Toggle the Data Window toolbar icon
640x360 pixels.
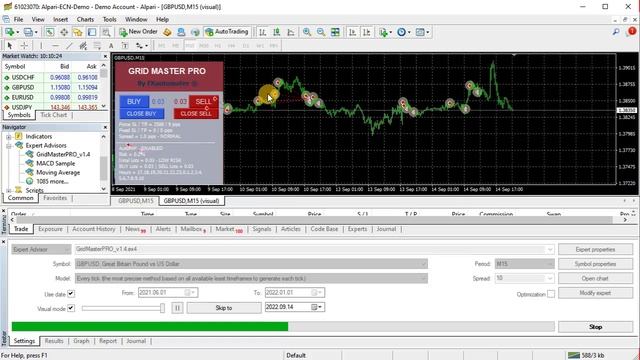[x=64, y=32]
